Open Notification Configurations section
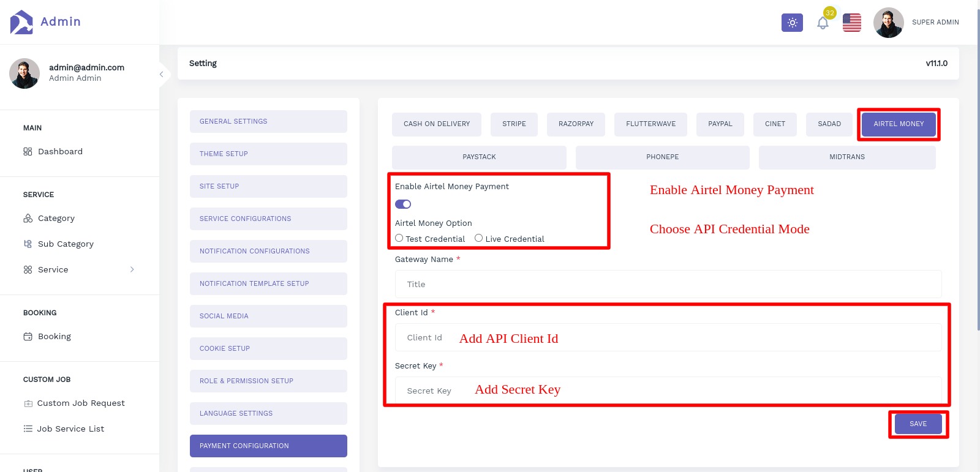 pos(268,251)
